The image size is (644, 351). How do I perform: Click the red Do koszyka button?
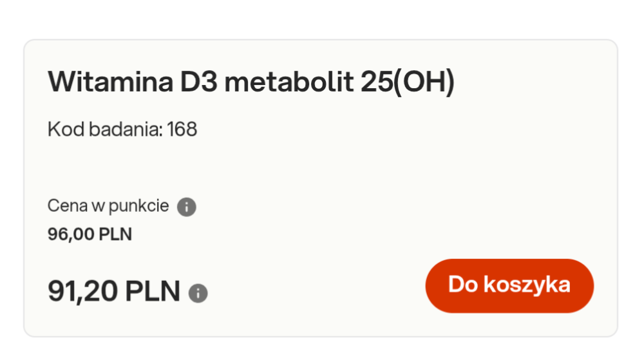(x=509, y=285)
